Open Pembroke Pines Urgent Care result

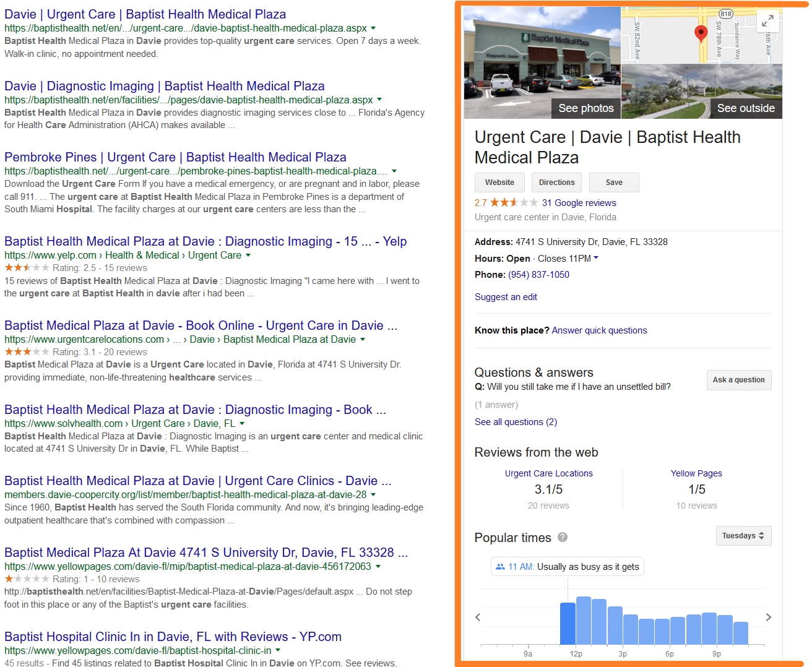pyautogui.click(x=175, y=157)
